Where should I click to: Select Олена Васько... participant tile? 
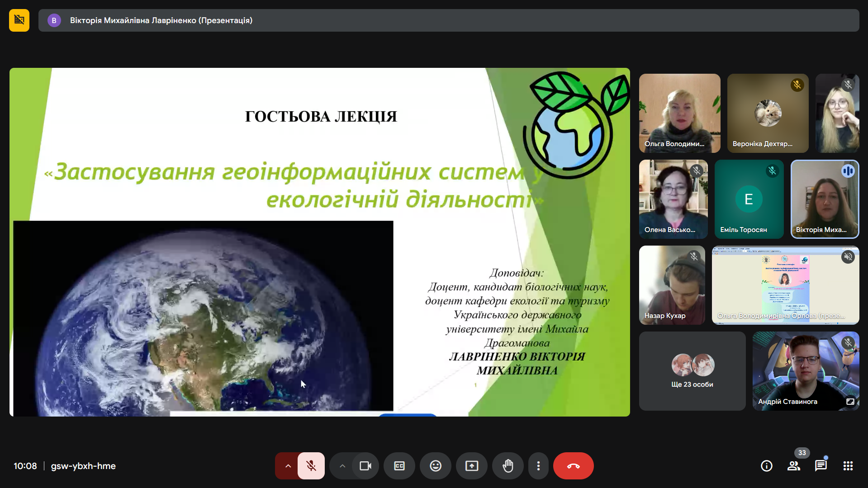point(673,199)
